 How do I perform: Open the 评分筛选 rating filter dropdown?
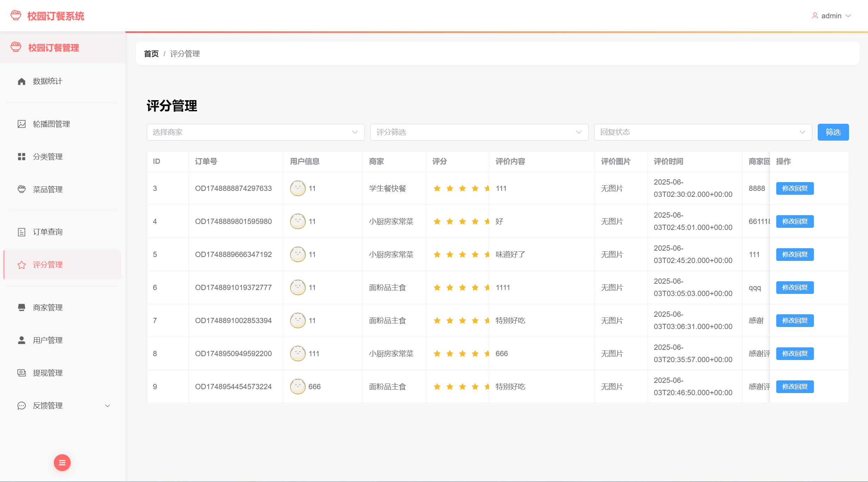[x=479, y=132]
